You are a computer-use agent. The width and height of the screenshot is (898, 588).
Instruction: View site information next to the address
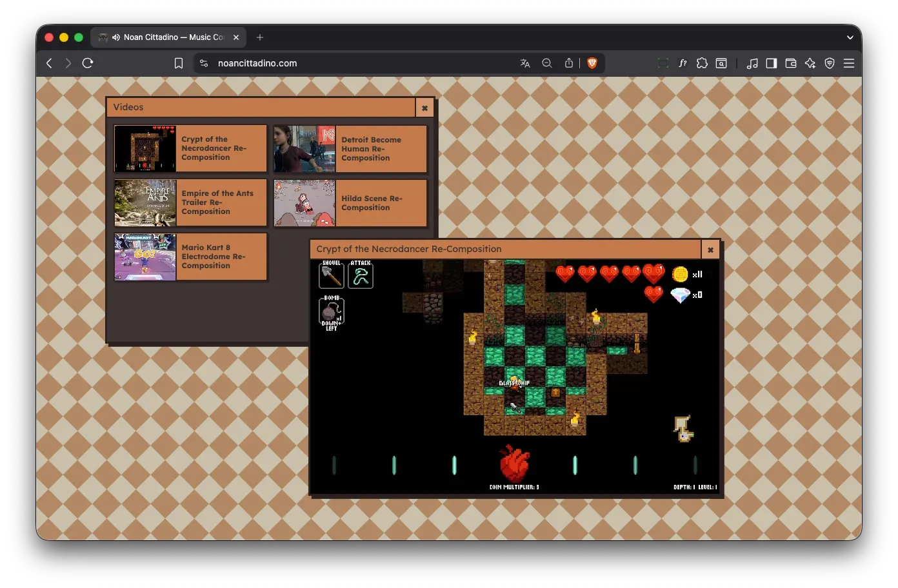[x=204, y=63]
